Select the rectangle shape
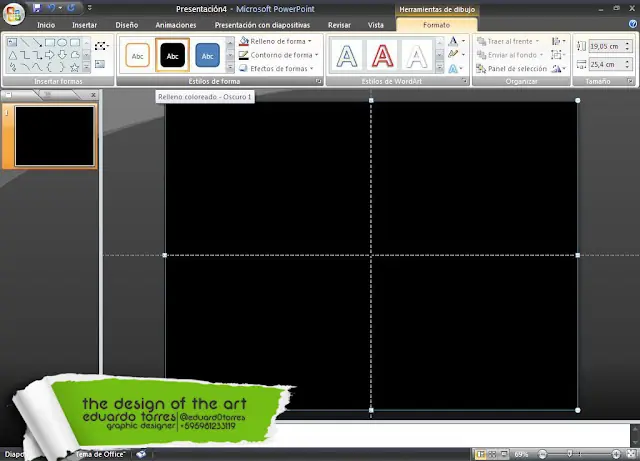Screen dimensions: 640x461 50,42
